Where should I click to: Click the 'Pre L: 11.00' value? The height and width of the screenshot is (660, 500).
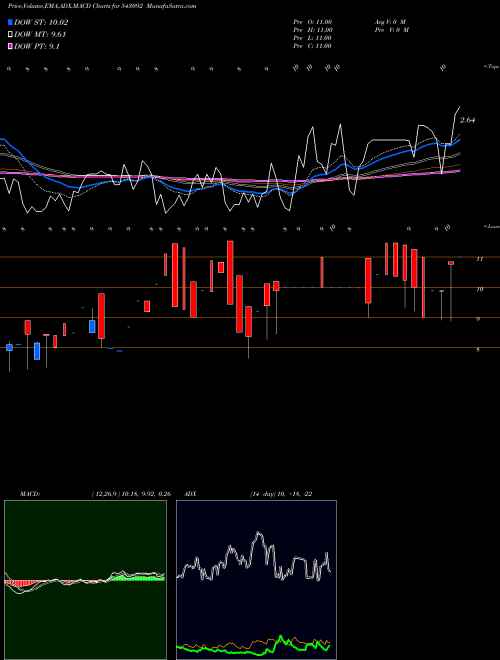pyautogui.click(x=313, y=38)
